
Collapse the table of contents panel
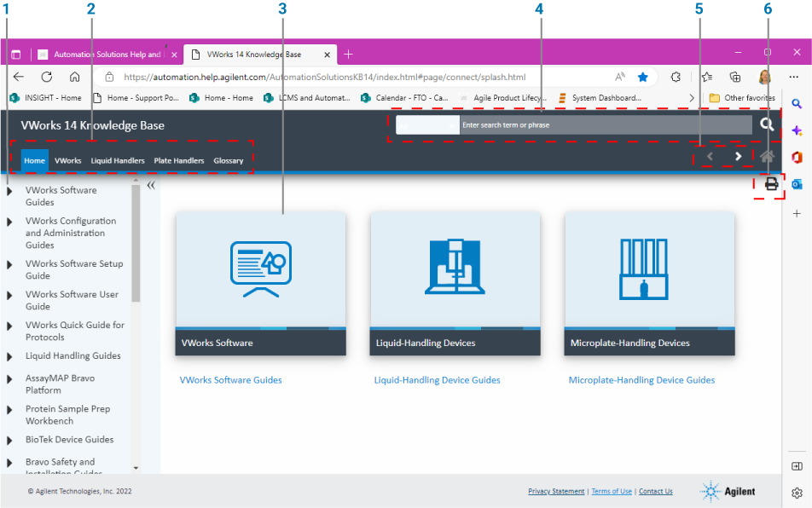pyautogui.click(x=151, y=185)
